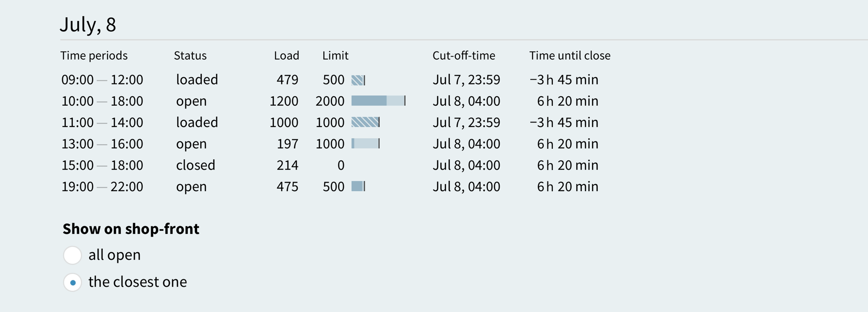Click the 19:00 — 22:00 time period
Screen dimensions: 868x312
click(x=102, y=186)
